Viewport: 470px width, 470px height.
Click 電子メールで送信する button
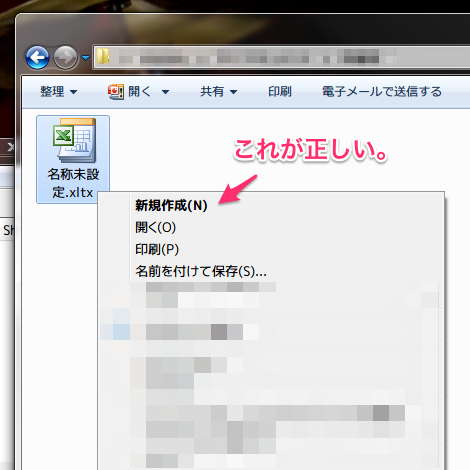point(382,91)
